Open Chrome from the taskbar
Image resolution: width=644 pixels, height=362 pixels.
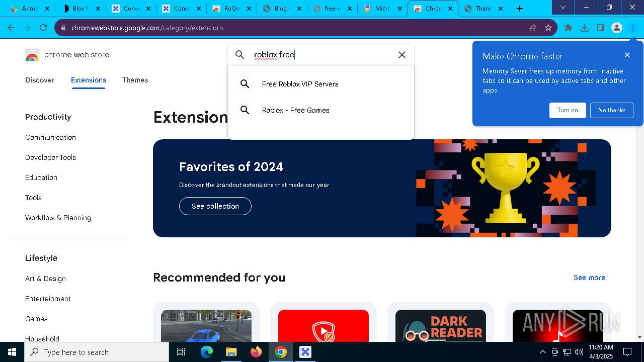click(281, 352)
